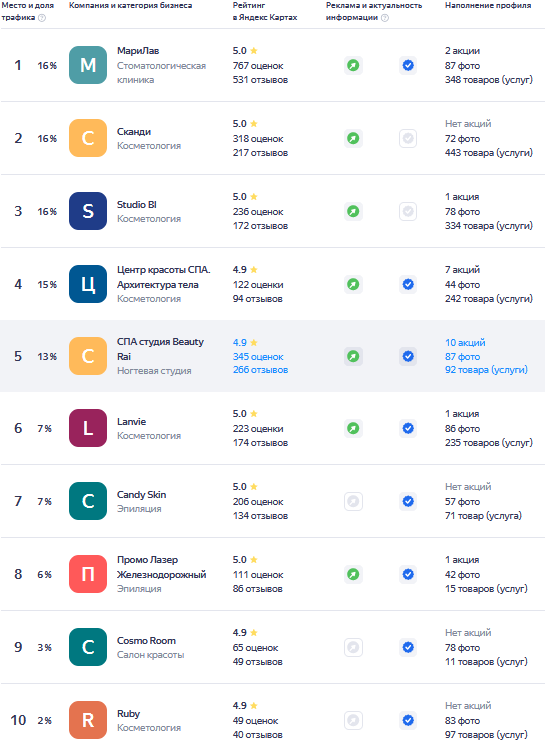Select the 'Центр красоты СПА. Архитектура тела' company name

click(x=164, y=277)
